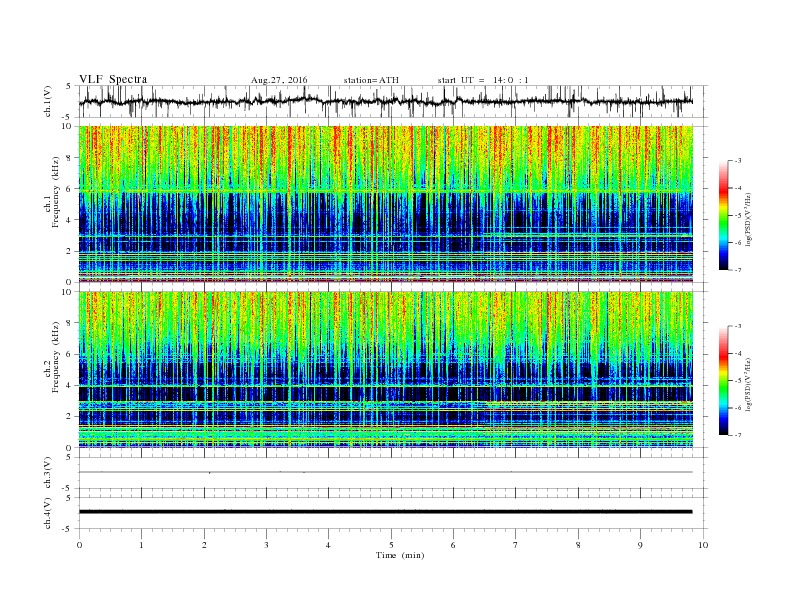Click the ch.2 spectrogram panel
The image size is (792, 612).
point(385,369)
